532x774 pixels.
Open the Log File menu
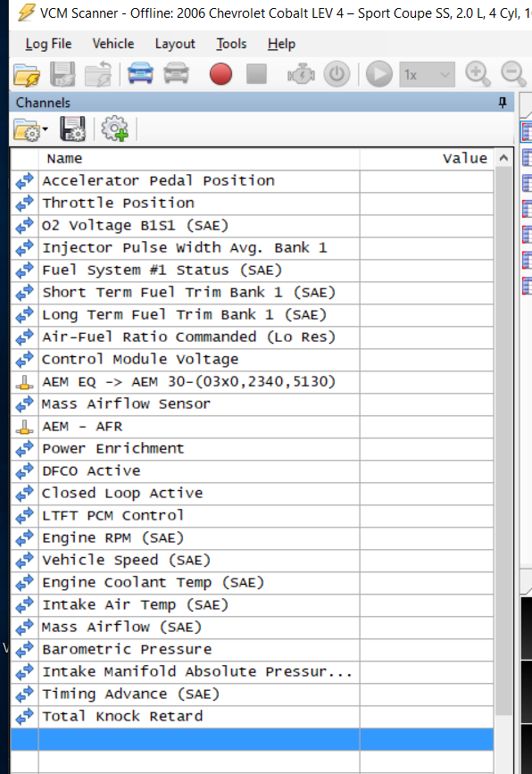tap(48, 44)
